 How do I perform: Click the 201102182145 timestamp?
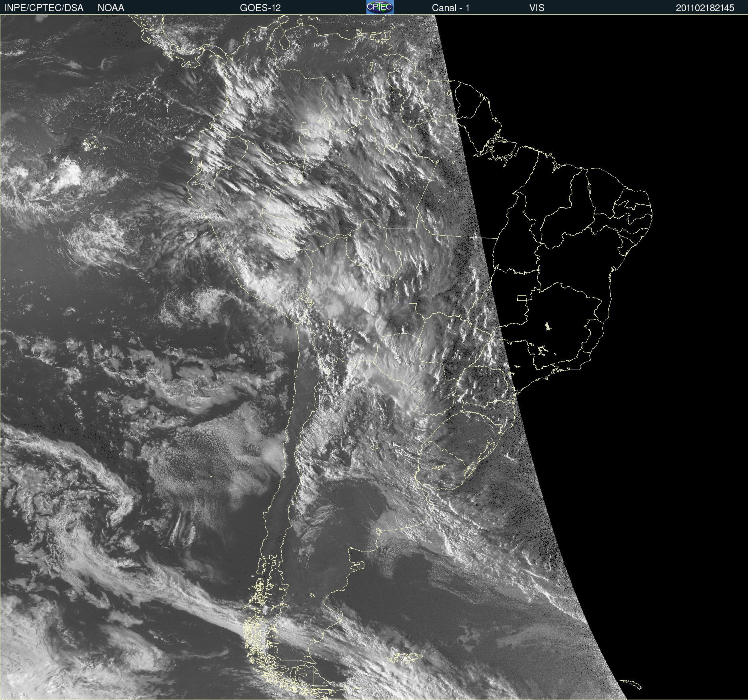705,8
